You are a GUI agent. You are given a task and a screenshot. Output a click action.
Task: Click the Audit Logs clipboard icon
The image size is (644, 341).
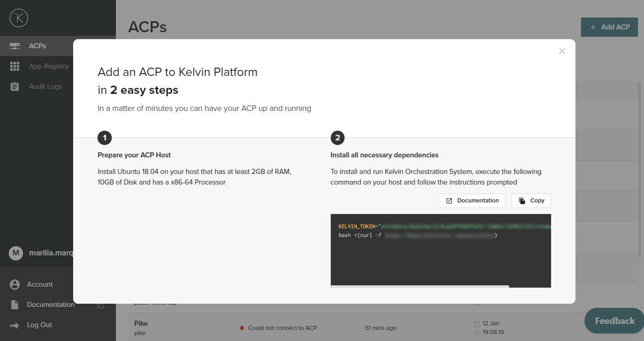15,87
